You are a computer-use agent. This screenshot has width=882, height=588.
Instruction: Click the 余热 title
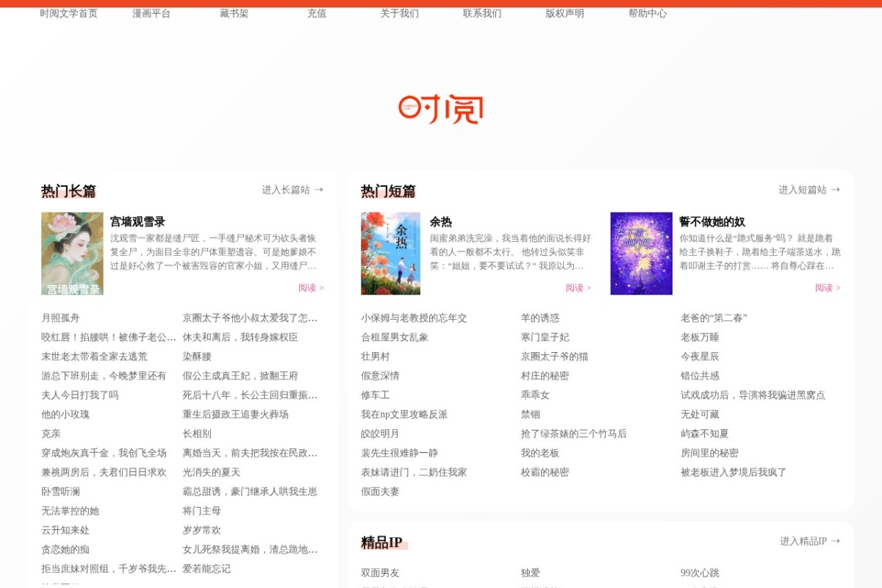441,221
